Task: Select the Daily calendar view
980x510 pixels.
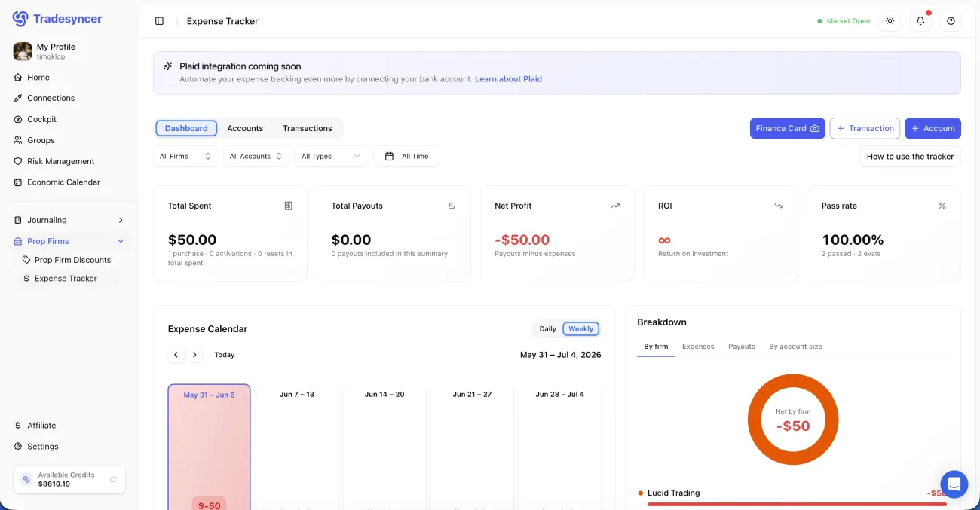Action: (x=548, y=329)
